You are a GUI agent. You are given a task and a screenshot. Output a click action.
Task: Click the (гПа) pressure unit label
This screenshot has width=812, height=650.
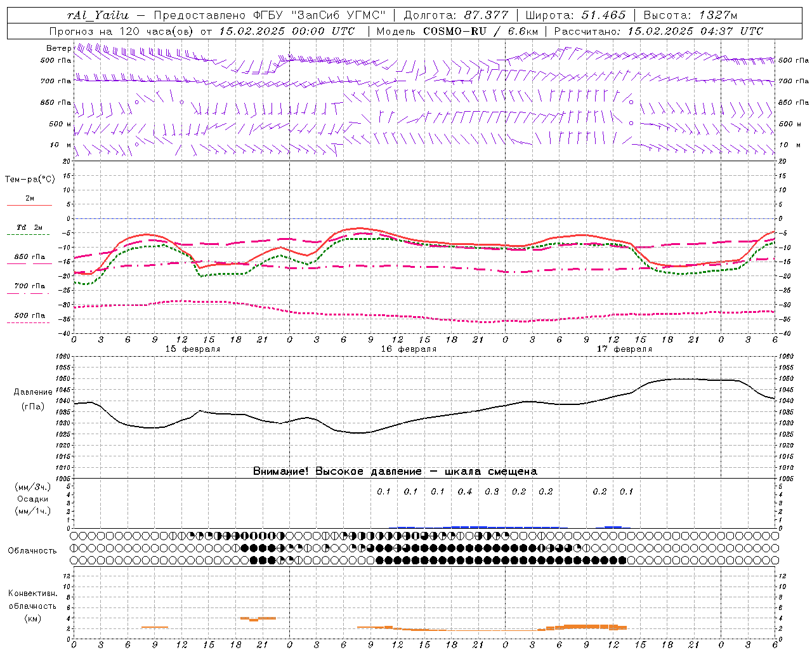click(33, 407)
